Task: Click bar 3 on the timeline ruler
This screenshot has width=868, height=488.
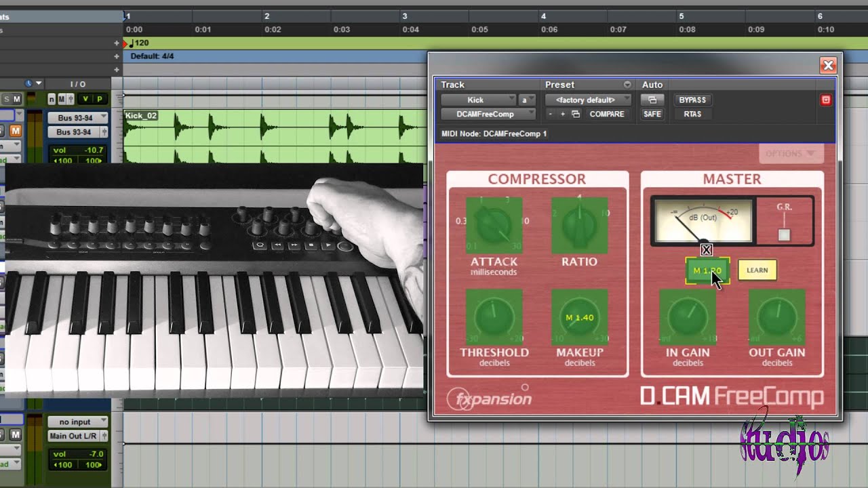Action: (405, 16)
